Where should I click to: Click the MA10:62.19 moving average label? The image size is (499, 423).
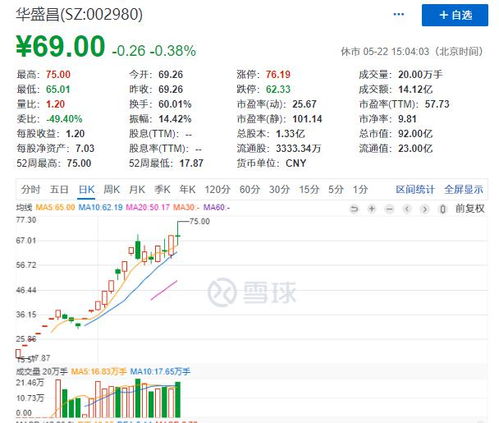(x=101, y=207)
